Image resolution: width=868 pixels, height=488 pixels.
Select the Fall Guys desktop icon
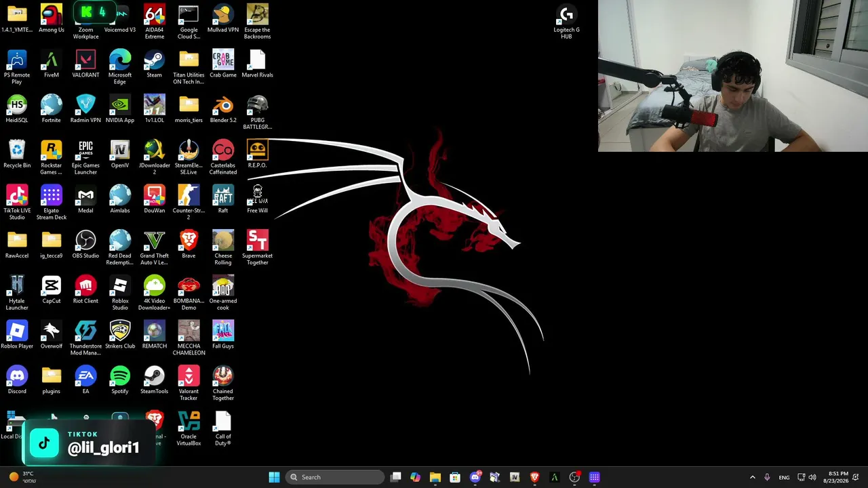(x=223, y=335)
